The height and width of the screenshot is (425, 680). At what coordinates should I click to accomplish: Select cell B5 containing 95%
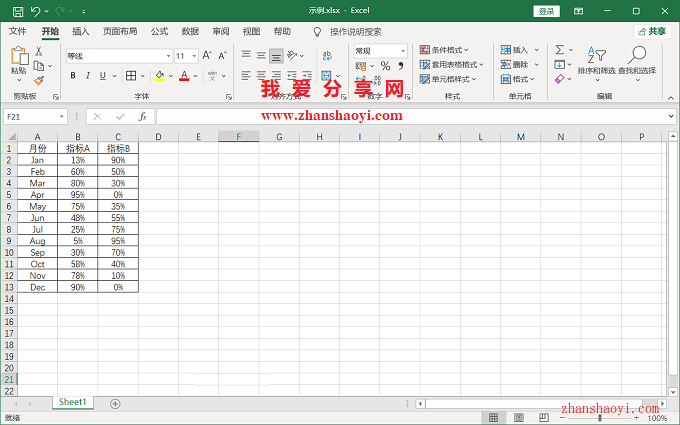(x=78, y=195)
